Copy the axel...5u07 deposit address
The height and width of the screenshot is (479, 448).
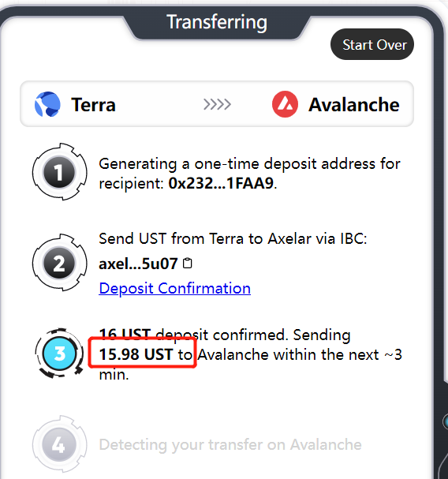pyautogui.click(x=187, y=264)
